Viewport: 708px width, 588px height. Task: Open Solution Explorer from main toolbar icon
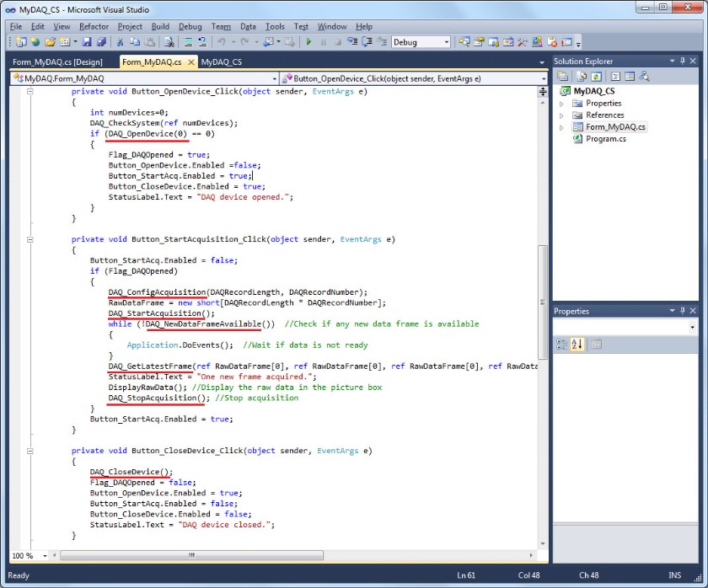click(464, 42)
